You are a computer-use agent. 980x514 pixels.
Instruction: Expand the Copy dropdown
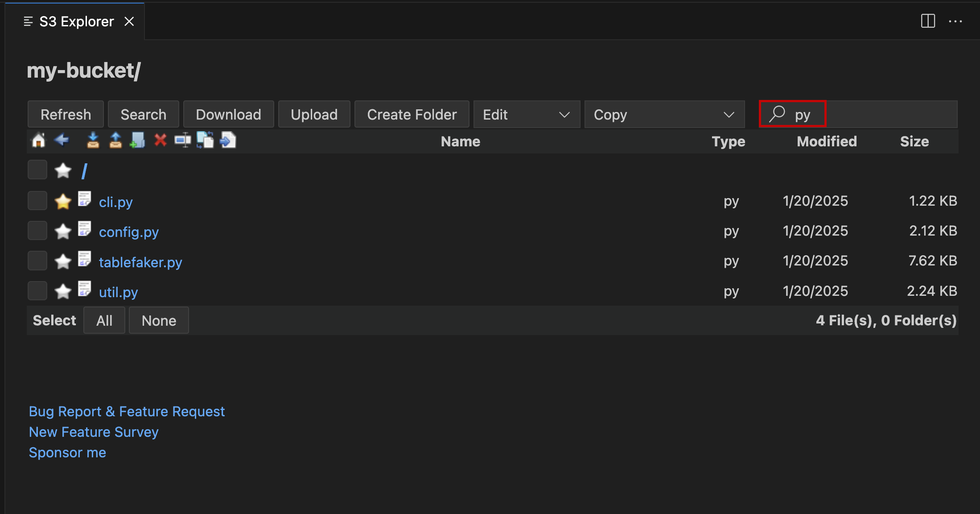[664, 114]
